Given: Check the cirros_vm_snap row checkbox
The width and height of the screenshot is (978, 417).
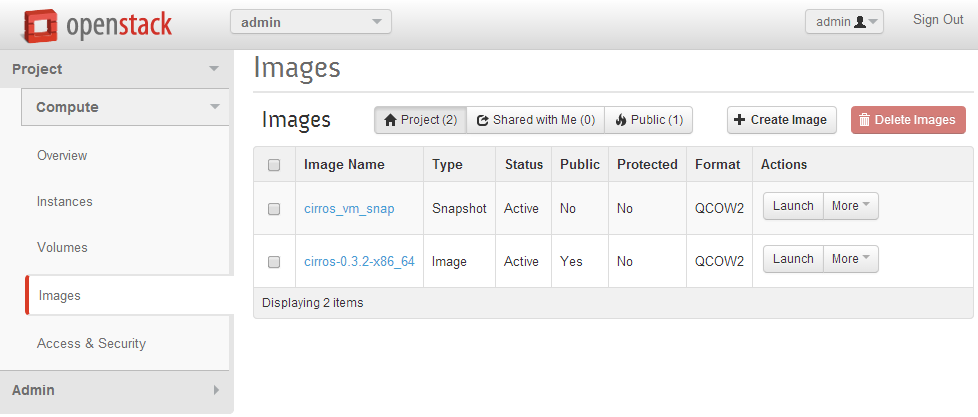Looking at the screenshot, I should [x=274, y=209].
